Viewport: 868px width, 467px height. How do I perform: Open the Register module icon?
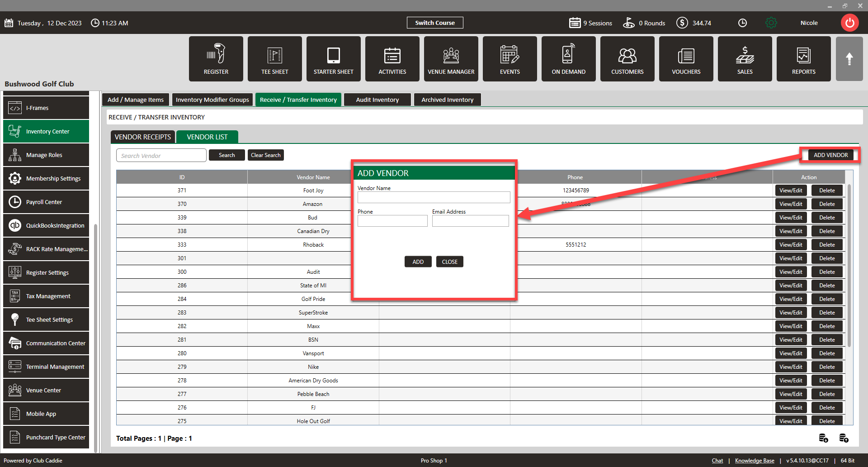[216, 59]
